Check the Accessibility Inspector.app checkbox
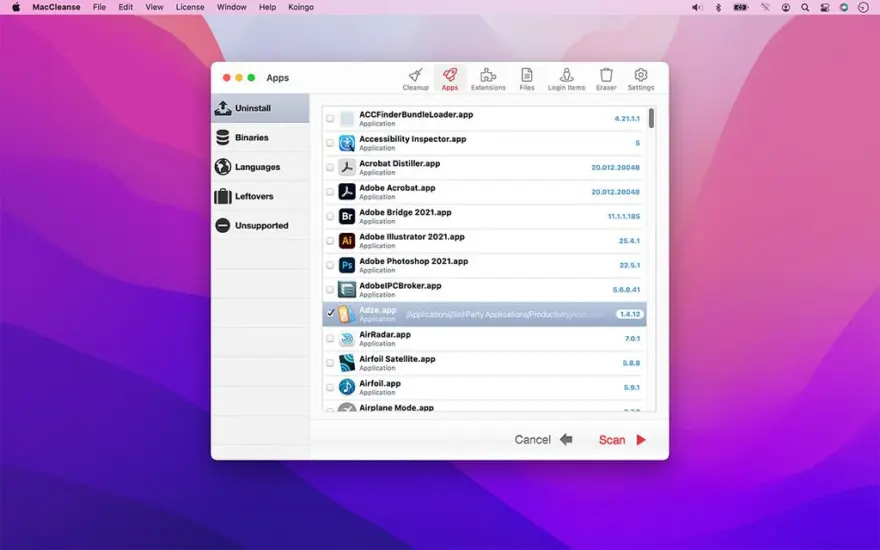880x550 pixels. [330, 143]
